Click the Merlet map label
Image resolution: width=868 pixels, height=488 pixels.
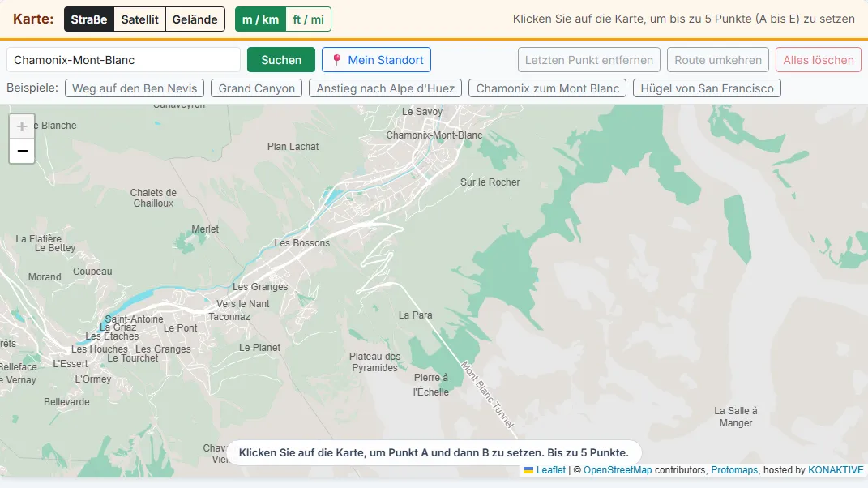tap(205, 229)
